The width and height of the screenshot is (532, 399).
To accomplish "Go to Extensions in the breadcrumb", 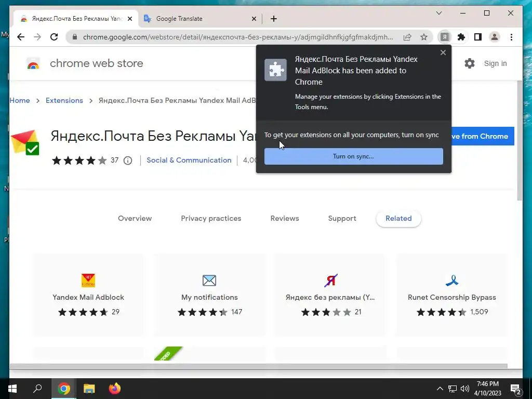I will (64, 100).
